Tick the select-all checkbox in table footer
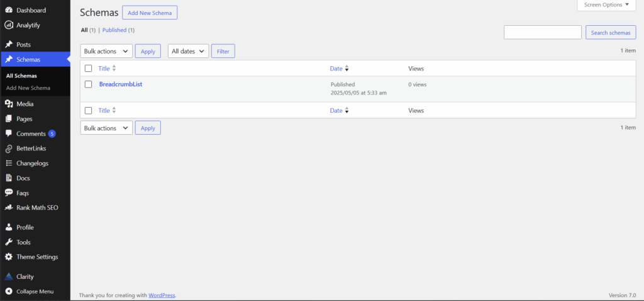The image size is (644, 301). [x=88, y=110]
